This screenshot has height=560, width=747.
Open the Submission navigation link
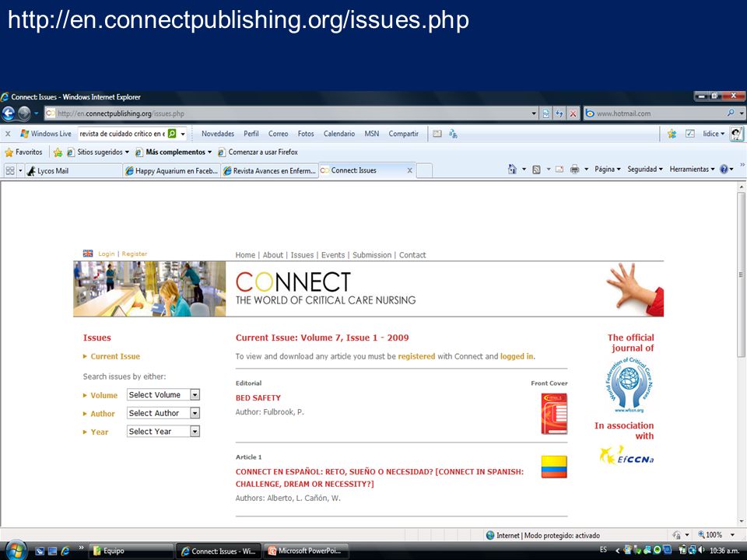point(372,255)
